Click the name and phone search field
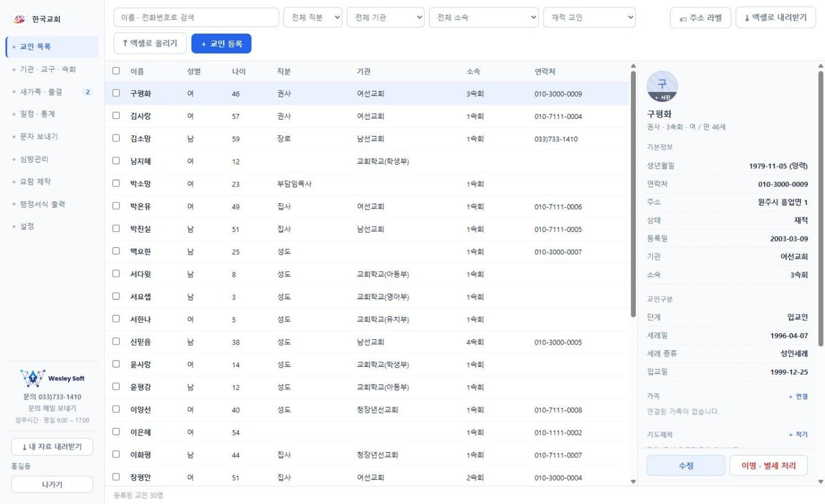825x504 pixels. pyautogui.click(x=196, y=18)
